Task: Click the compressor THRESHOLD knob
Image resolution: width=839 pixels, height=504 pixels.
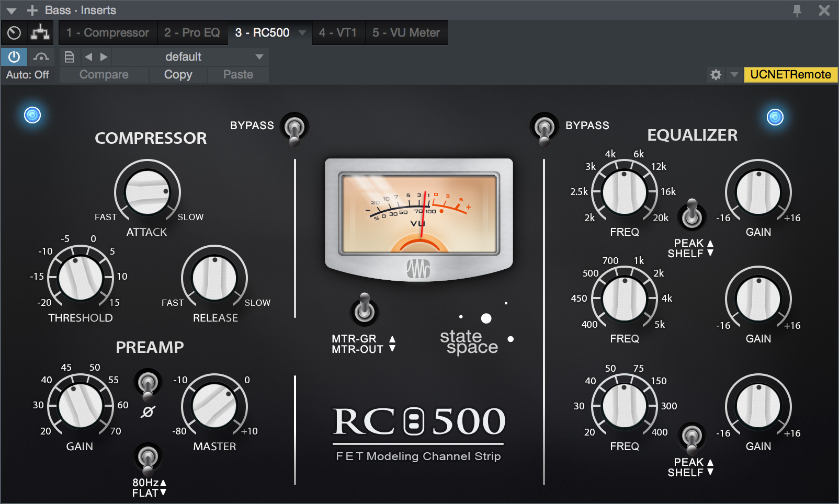Action: (81, 278)
